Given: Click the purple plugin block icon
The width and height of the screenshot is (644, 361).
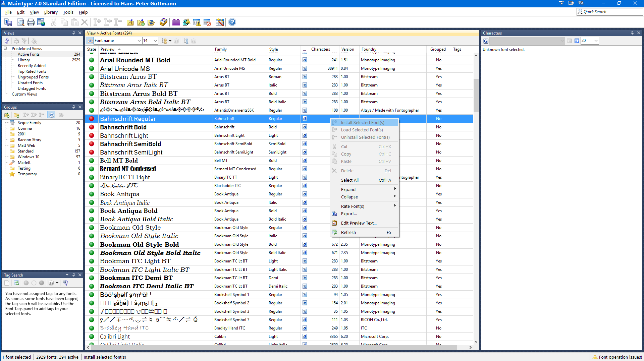Looking at the screenshot, I should (x=176, y=22).
